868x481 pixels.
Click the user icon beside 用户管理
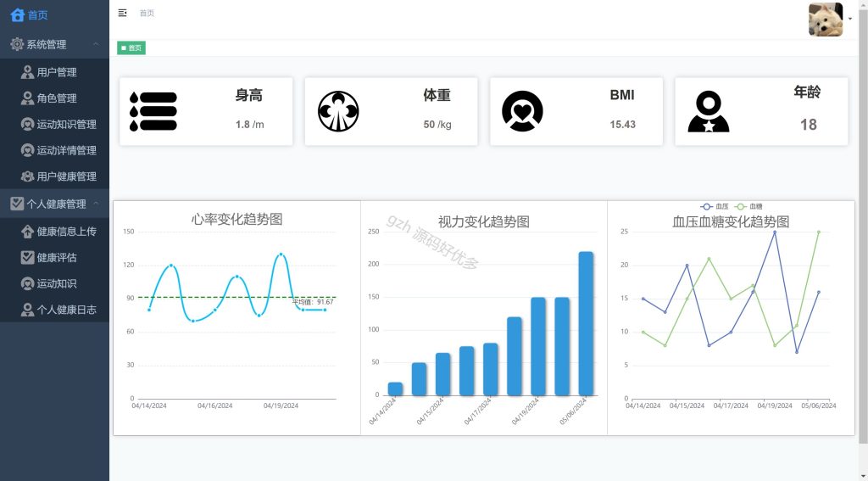27,72
